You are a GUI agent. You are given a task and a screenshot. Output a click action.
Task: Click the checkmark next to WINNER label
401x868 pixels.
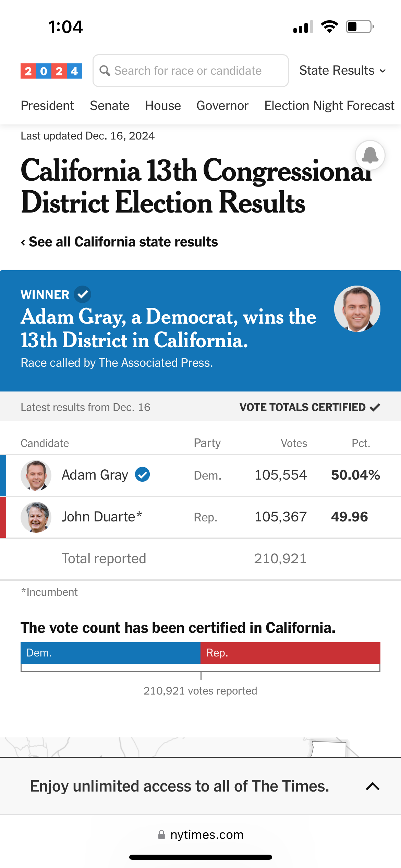coord(83,294)
